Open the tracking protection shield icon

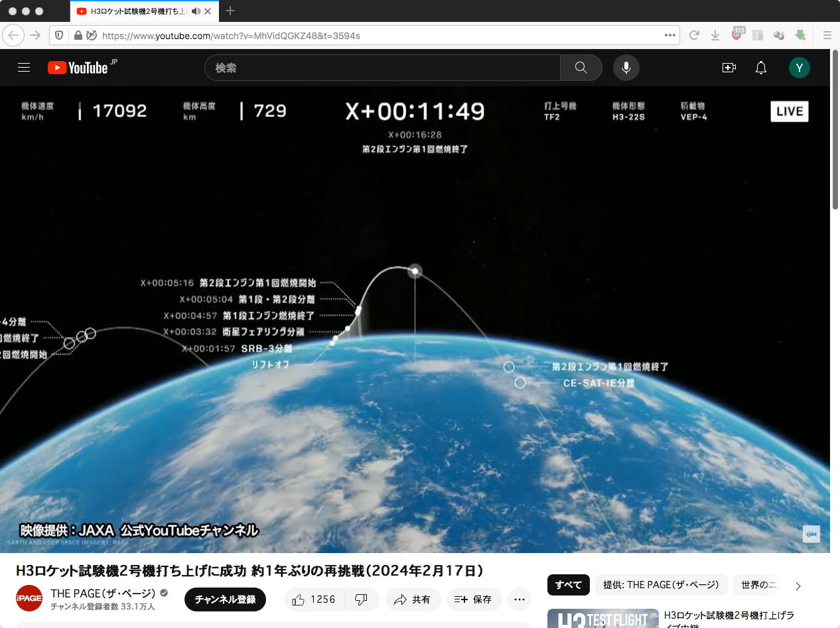coord(59,35)
